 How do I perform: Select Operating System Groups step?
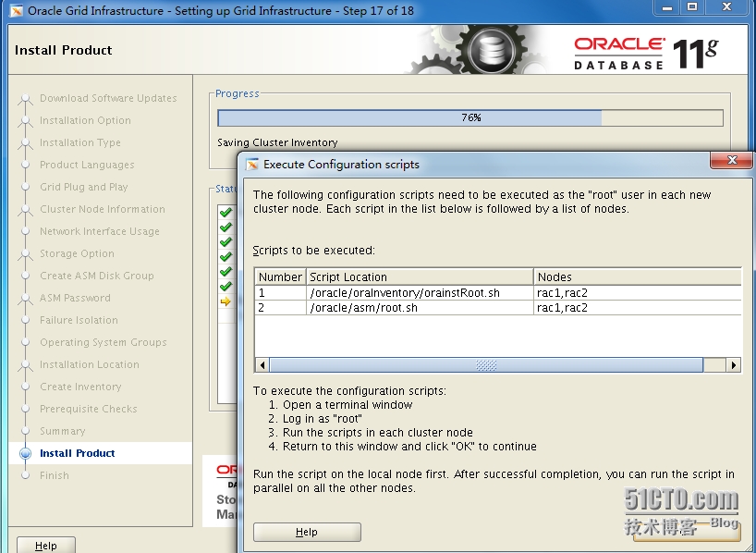coord(104,342)
